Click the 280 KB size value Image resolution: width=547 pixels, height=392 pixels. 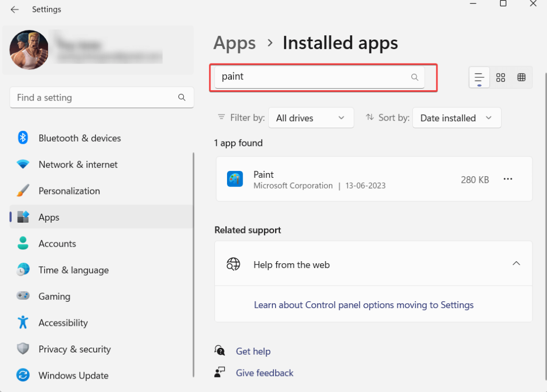pos(475,179)
